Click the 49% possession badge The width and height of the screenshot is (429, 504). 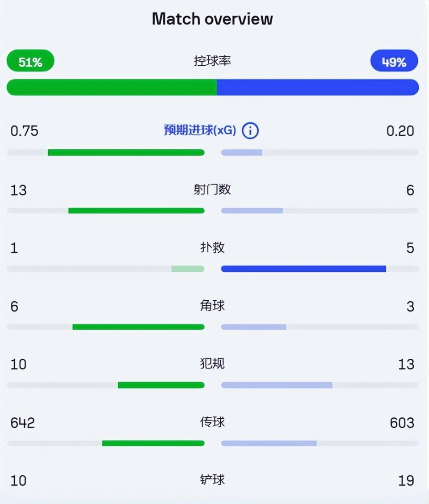click(394, 61)
